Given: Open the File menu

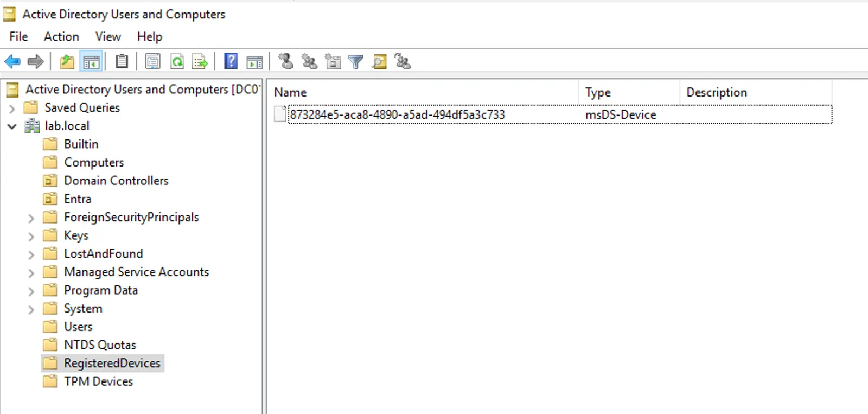Looking at the screenshot, I should 18,36.
